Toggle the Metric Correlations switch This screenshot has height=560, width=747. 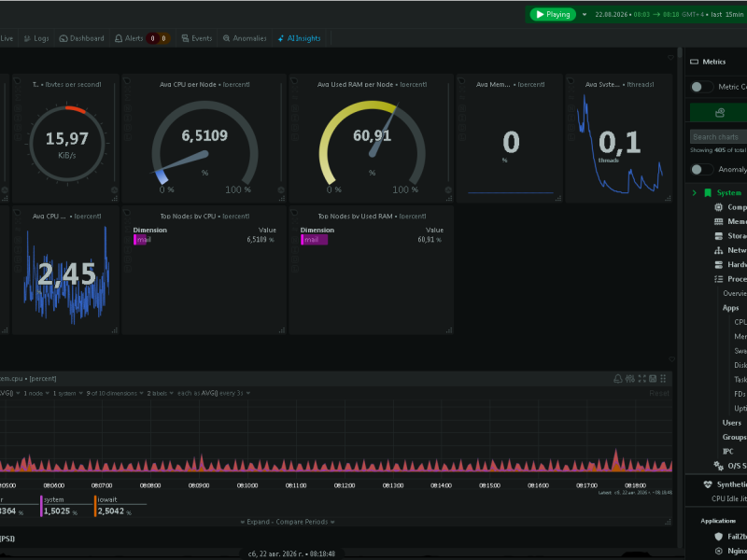coord(701,87)
